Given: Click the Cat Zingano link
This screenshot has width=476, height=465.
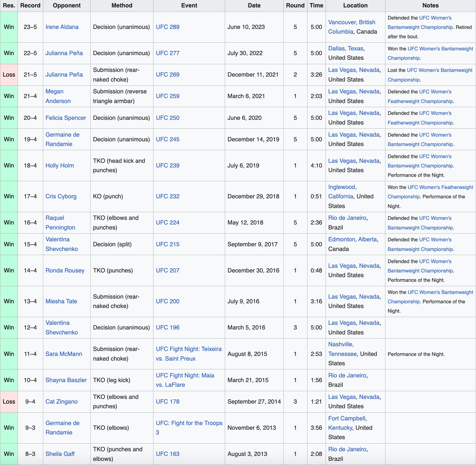Looking at the screenshot, I should (61, 402).
